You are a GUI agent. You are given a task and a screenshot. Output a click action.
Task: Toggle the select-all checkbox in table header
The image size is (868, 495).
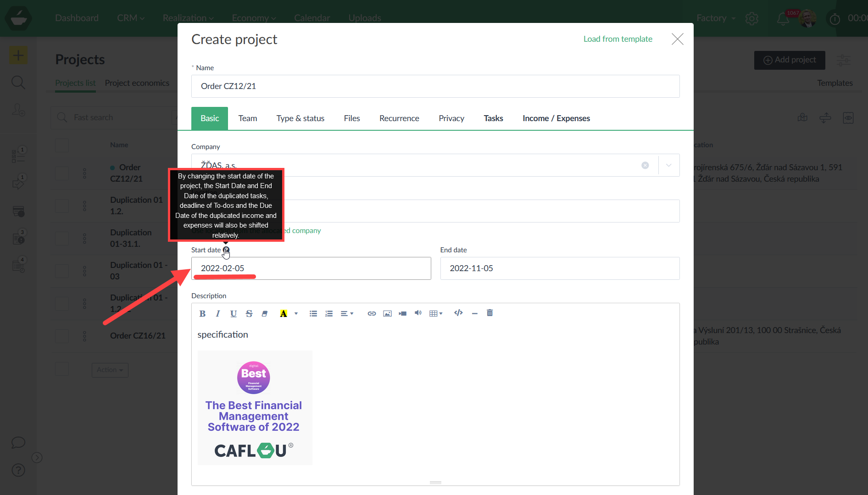(x=62, y=145)
